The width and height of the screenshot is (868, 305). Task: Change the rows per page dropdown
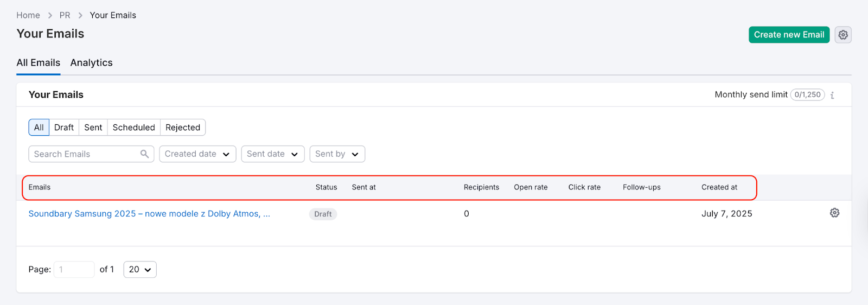(140, 270)
